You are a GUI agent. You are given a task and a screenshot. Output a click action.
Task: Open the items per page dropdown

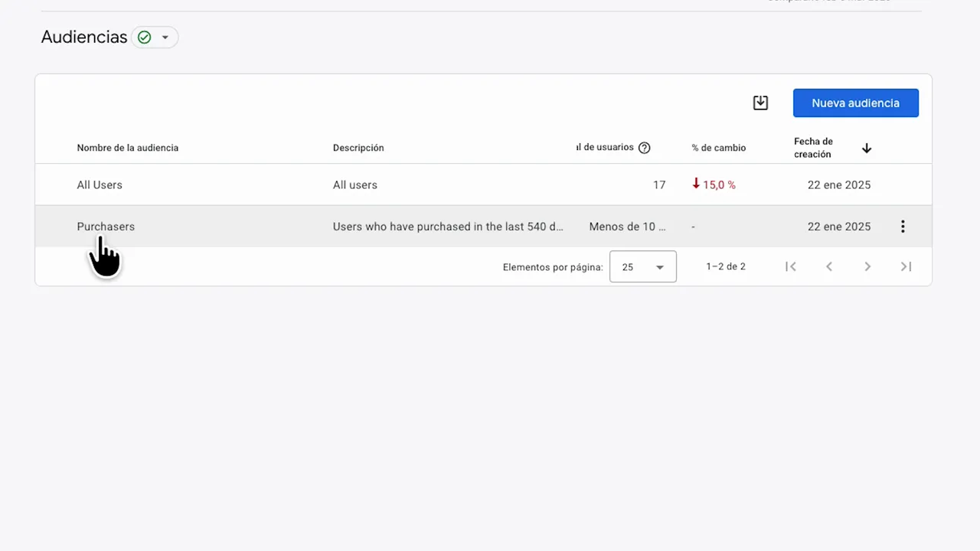[643, 266]
